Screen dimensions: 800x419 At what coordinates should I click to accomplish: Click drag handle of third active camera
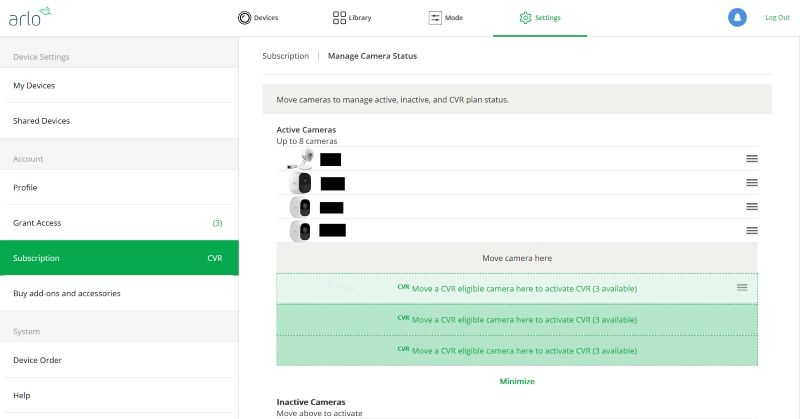(752, 207)
